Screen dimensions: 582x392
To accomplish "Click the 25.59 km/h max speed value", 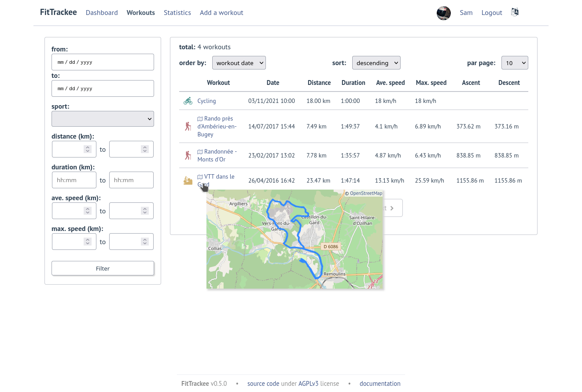I will coord(430,180).
